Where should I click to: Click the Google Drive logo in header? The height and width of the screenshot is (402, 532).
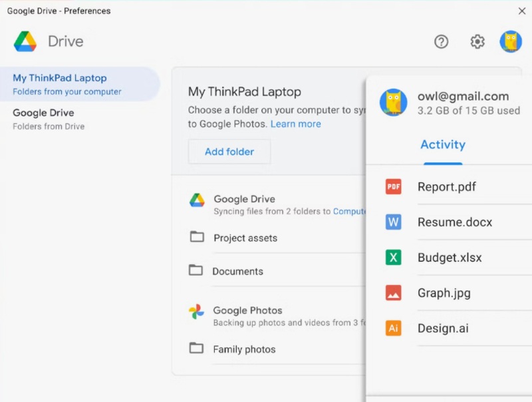click(x=25, y=41)
